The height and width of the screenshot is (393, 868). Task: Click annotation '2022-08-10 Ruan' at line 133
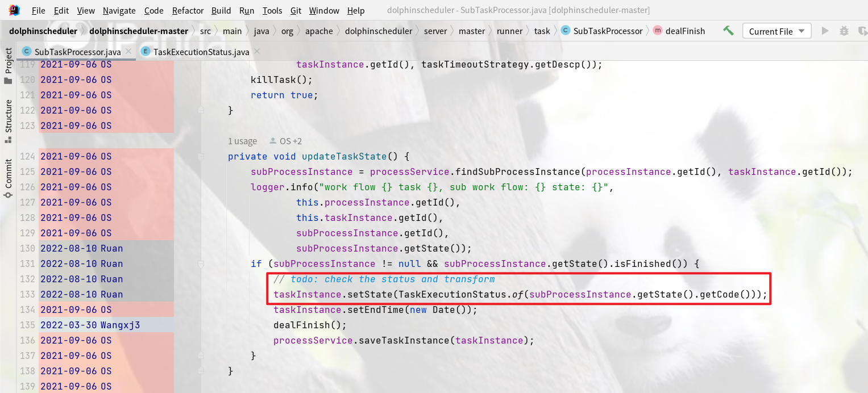82,294
